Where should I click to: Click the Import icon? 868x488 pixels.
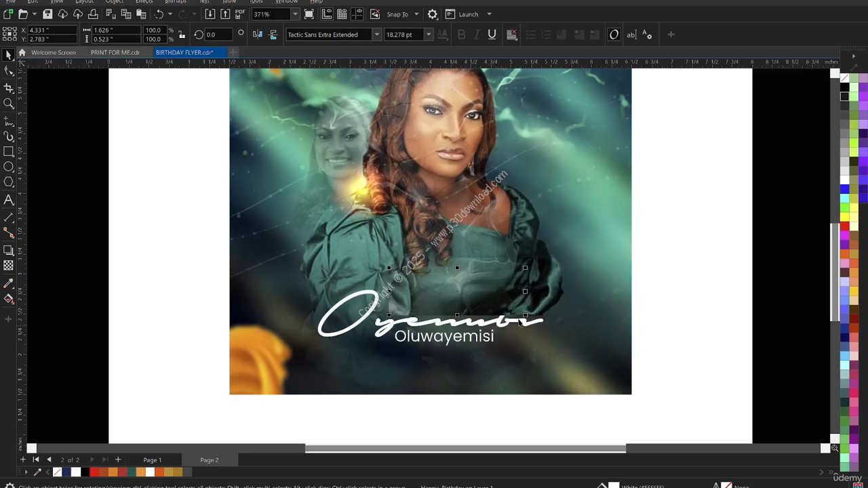tap(210, 14)
